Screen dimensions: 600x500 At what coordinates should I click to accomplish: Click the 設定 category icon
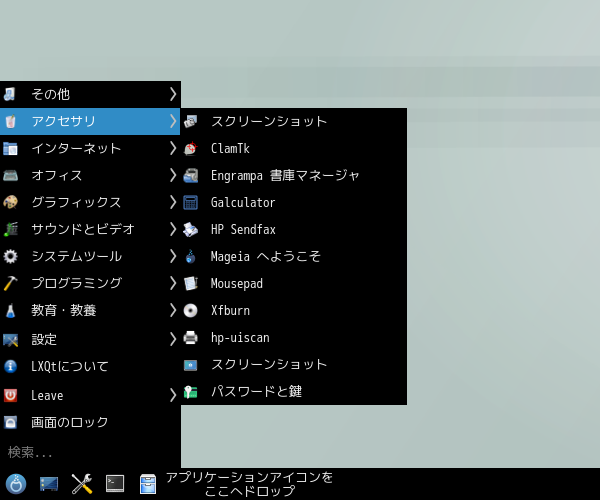(10, 339)
